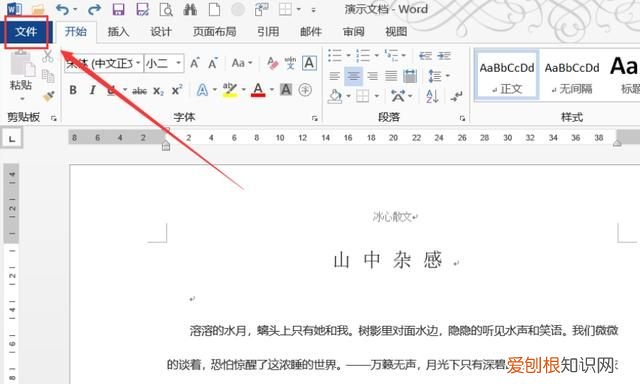Switch to the 审阅 tab
Screen dimensions: 640x384
click(x=353, y=32)
